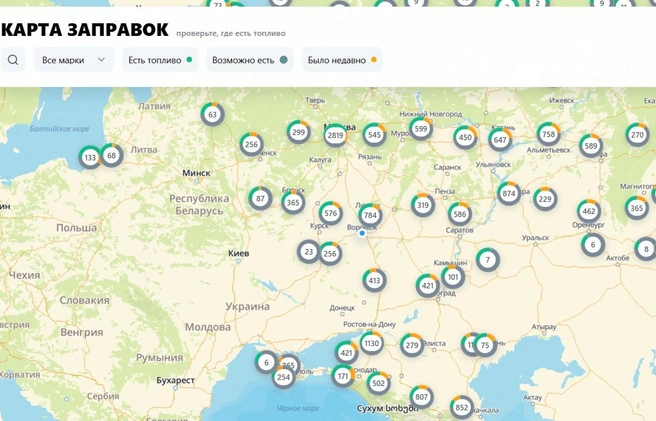Open the Rostov cluster marker 1130

point(371,343)
